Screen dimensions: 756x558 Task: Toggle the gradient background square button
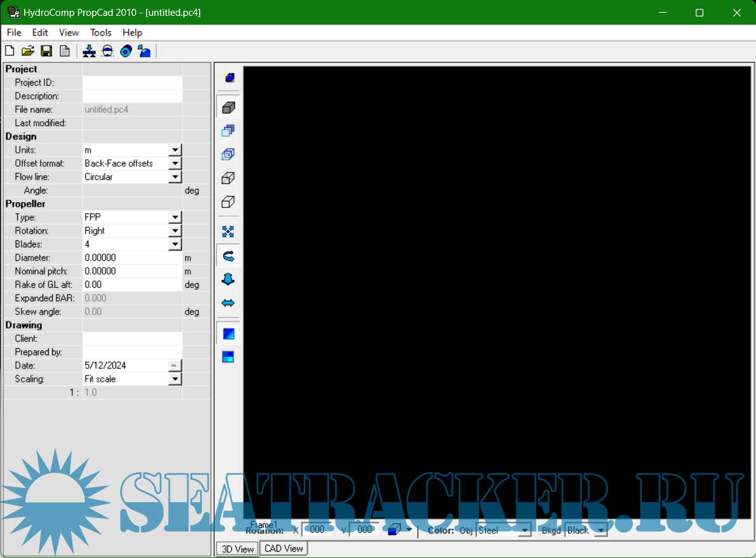point(228,334)
